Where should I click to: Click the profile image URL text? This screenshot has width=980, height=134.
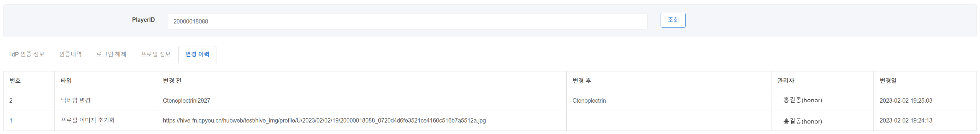pyautogui.click(x=324, y=121)
